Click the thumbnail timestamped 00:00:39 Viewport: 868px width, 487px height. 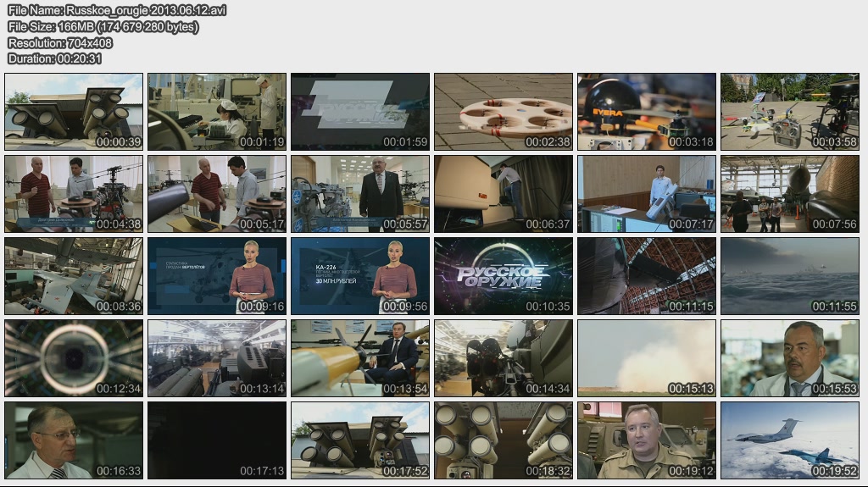point(74,112)
